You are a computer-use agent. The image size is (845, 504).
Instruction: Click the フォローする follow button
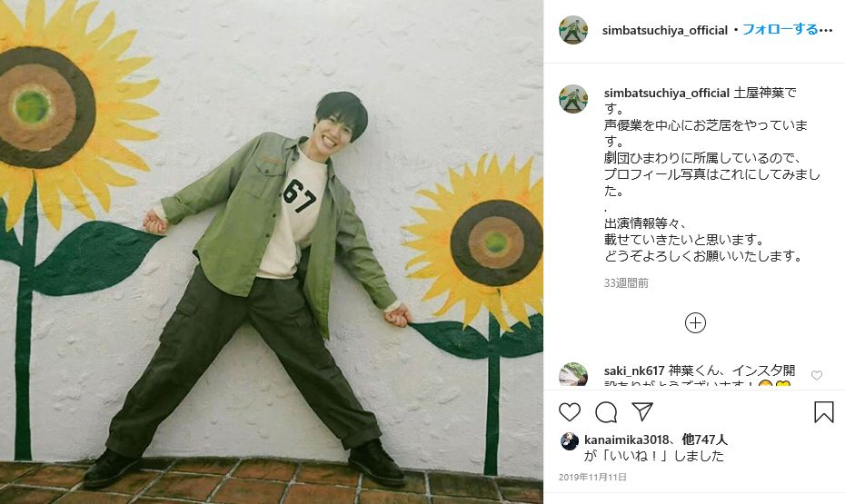click(x=780, y=30)
